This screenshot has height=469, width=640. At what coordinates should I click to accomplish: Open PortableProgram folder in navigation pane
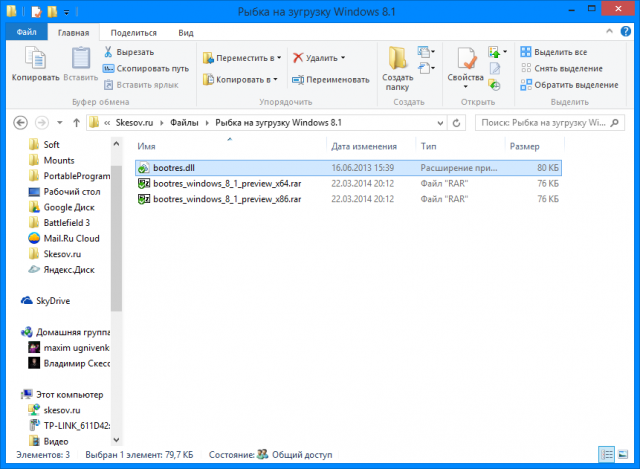[x=69, y=176]
